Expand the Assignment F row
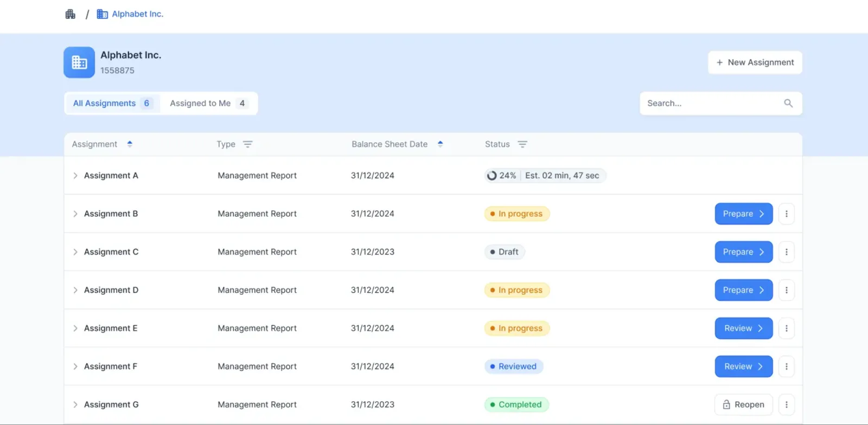 coord(75,366)
